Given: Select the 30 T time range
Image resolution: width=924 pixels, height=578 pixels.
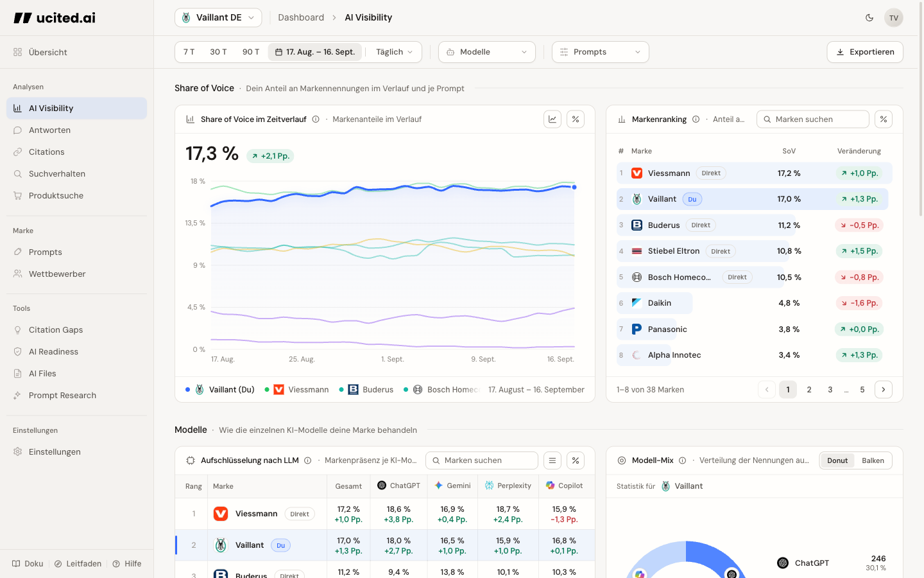Looking at the screenshot, I should (x=218, y=52).
